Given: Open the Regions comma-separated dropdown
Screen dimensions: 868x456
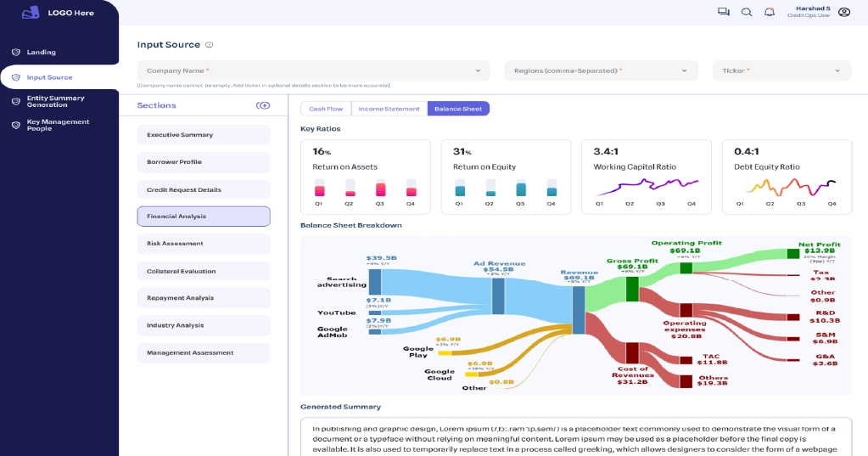Looking at the screenshot, I should click(601, 70).
